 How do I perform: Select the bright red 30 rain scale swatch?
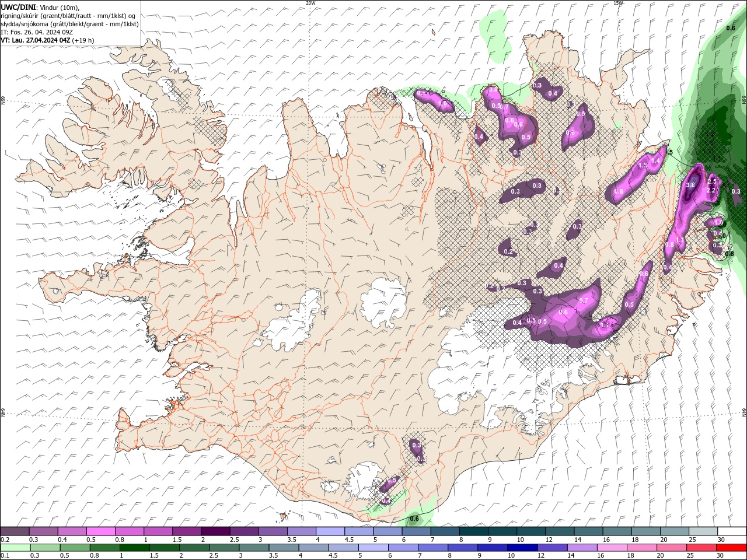731,548
